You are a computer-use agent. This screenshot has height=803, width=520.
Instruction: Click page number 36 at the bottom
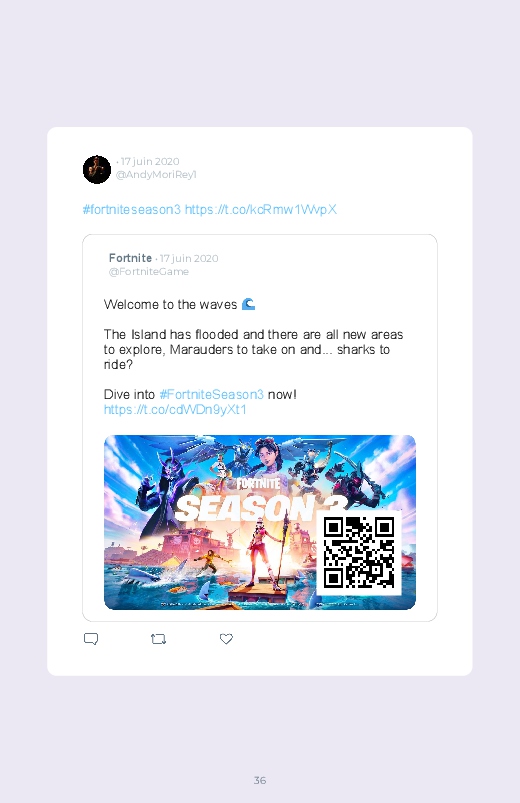coord(260,780)
